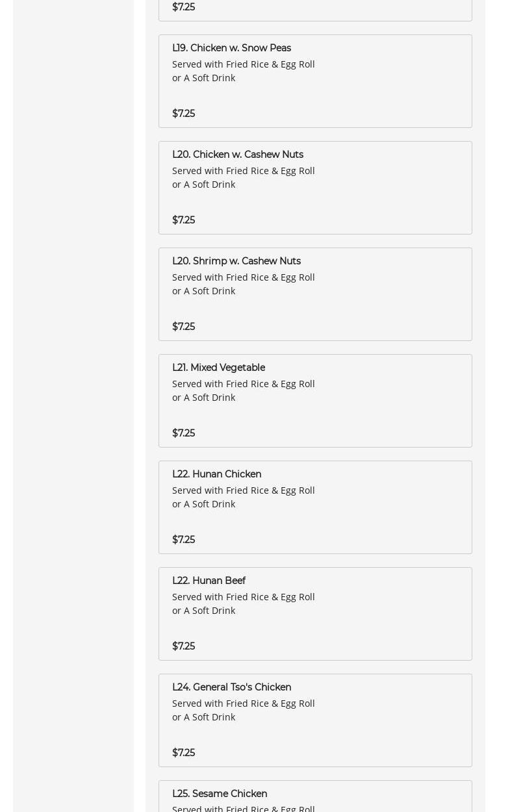The image size is (510, 812).
Task: Click the description under Chicken w. Snow Peas
Action: pyautogui.click(x=243, y=71)
